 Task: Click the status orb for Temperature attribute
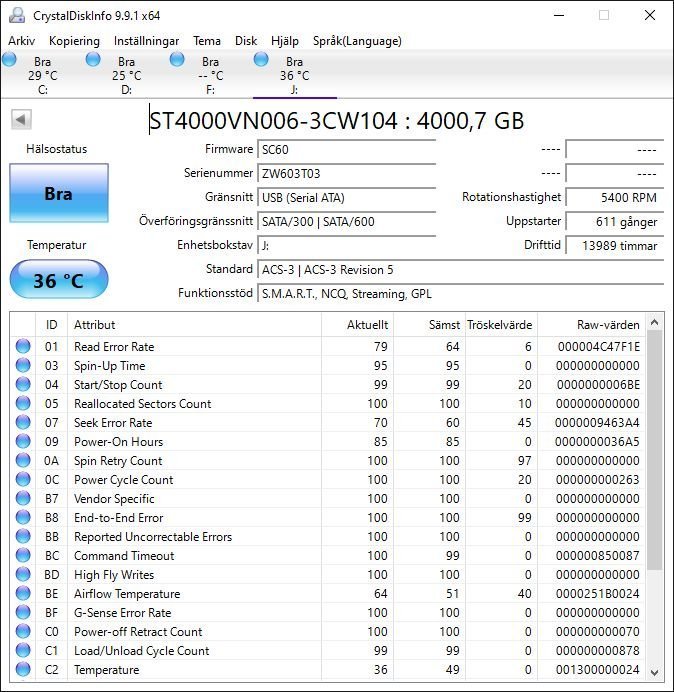coord(23,669)
